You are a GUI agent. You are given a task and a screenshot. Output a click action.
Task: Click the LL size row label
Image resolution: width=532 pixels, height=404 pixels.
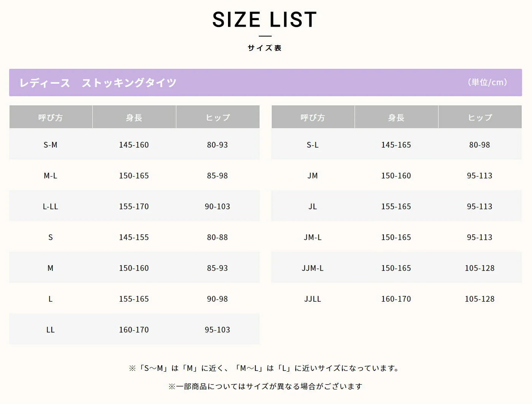[51, 329]
